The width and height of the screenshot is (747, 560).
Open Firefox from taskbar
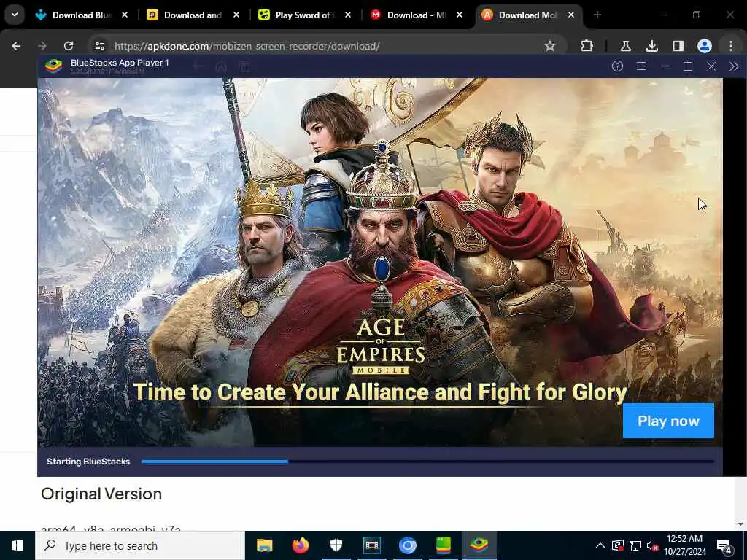(300, 545)
